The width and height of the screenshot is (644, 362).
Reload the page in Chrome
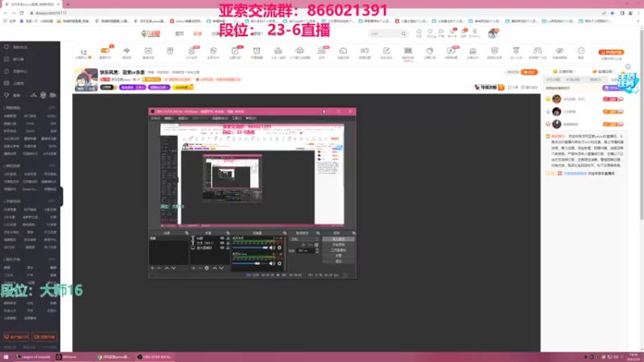22,13
